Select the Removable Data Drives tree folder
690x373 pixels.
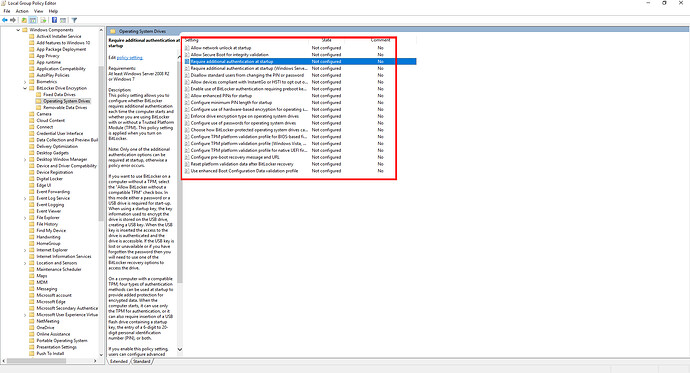tap(65, 107)
